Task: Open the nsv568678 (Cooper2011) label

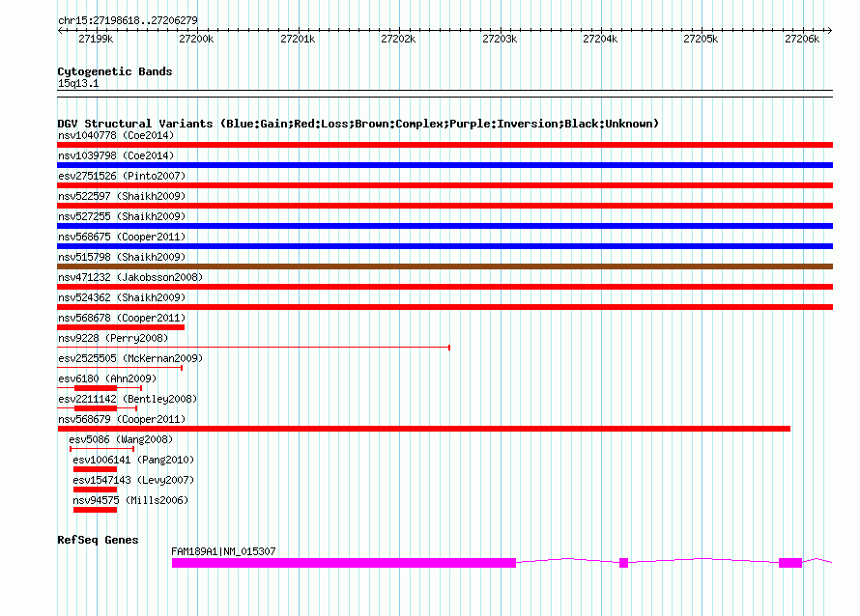Action: pos(122,318)
